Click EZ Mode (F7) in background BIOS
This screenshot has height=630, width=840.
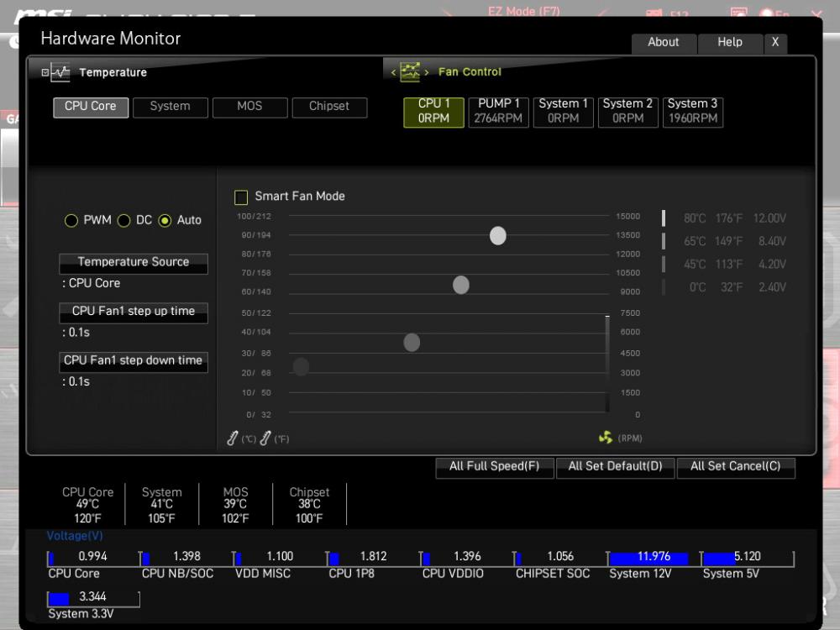click(x=524, y=11)
